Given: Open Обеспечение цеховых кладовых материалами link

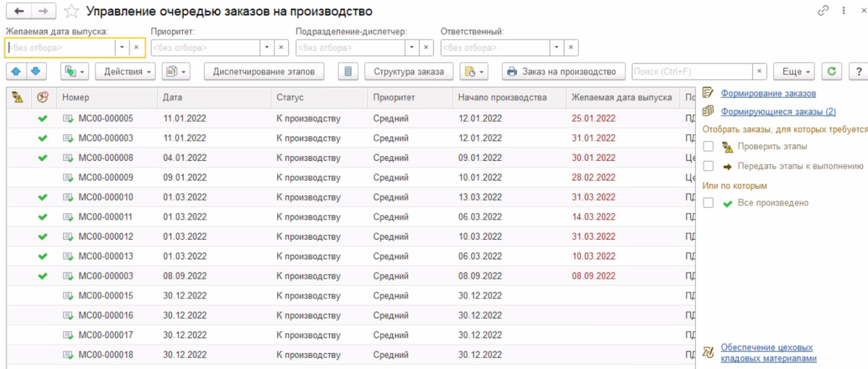Looking at the screenshot, I should click(x=768, y=353).
